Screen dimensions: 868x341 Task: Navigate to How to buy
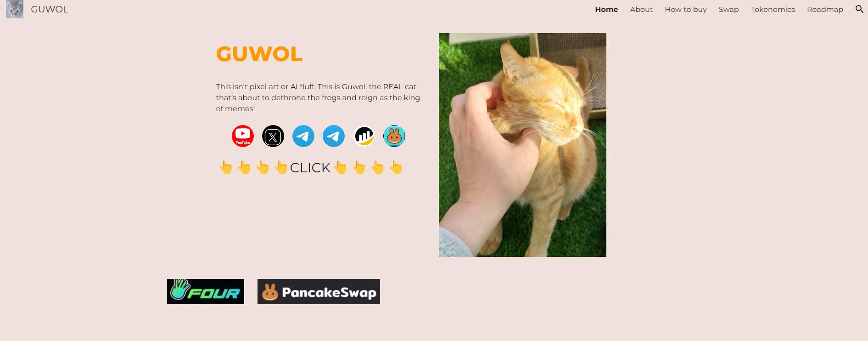coord(686,9)
